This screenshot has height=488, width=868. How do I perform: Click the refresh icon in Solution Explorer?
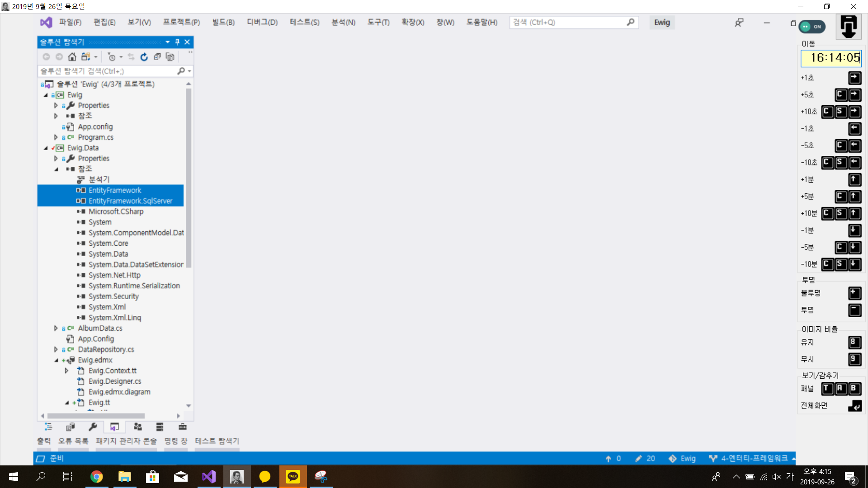click(x=144, y=57)
